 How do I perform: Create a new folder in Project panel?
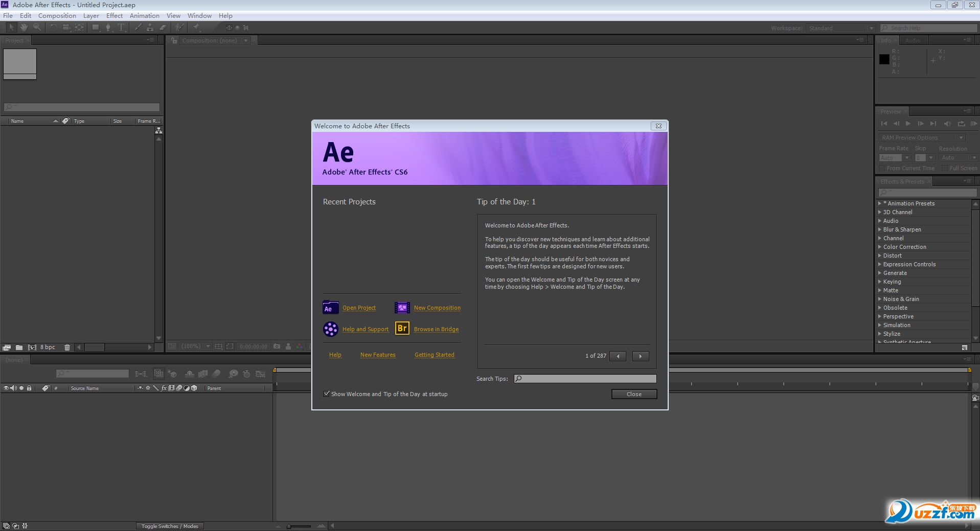[19, 347]
